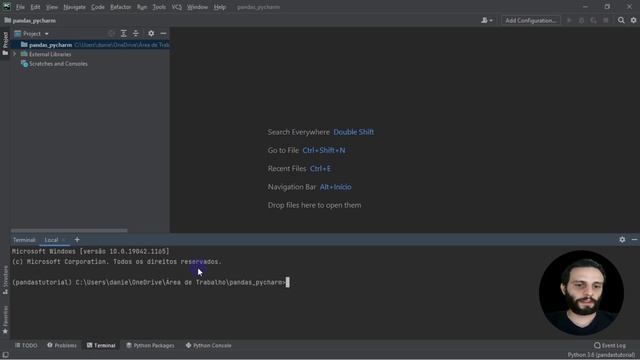Toggle the Project side tab

tap(5, 43)
